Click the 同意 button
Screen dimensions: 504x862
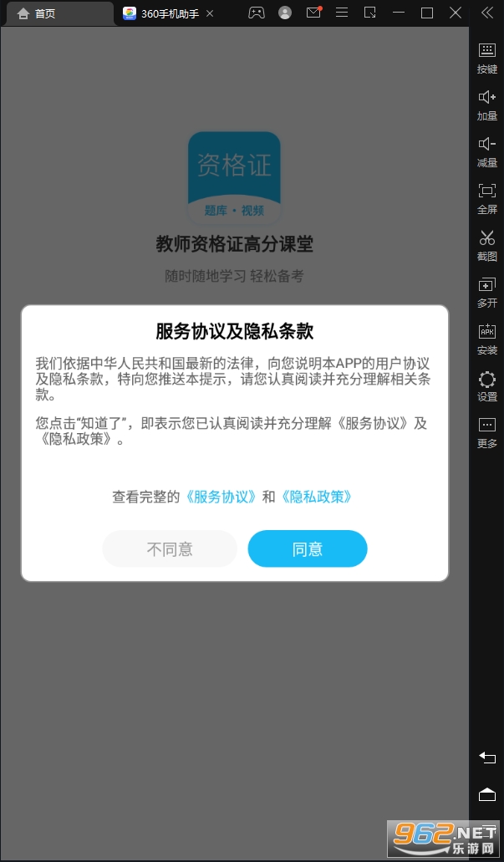pos(308,548)
